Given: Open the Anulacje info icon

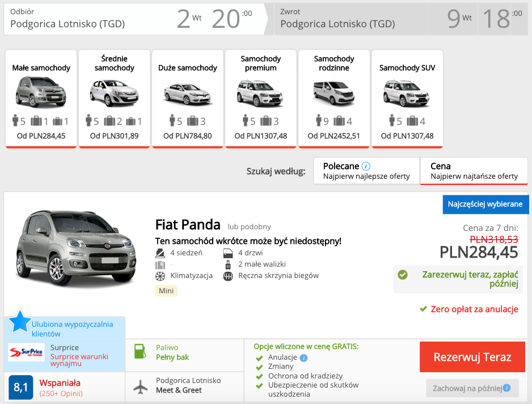Looking at the screenshot, I should [x=303, y=358].
